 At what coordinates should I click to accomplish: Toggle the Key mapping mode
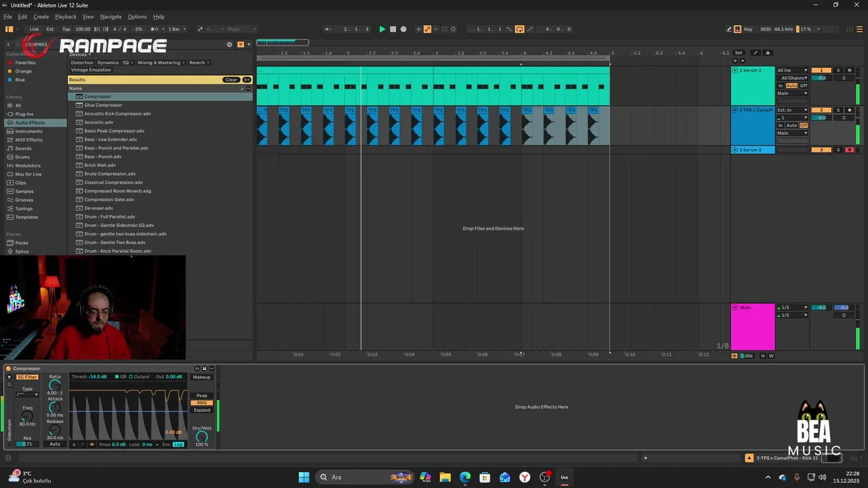748,29
